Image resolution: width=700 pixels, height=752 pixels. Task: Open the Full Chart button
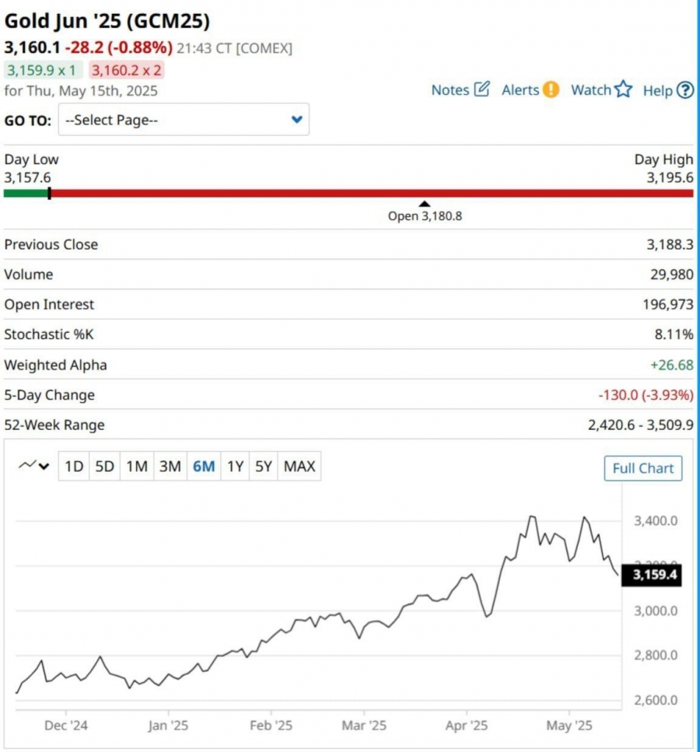click(643, 468)
